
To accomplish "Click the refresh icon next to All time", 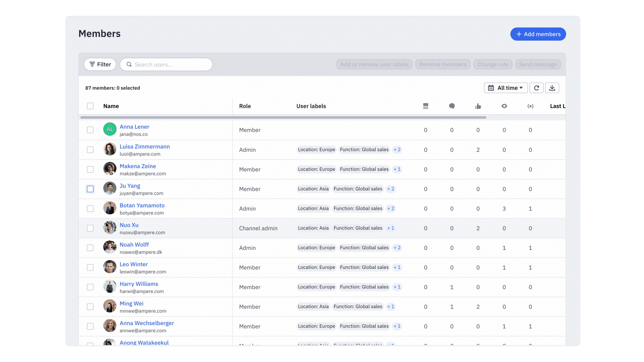I will point(536,88).
